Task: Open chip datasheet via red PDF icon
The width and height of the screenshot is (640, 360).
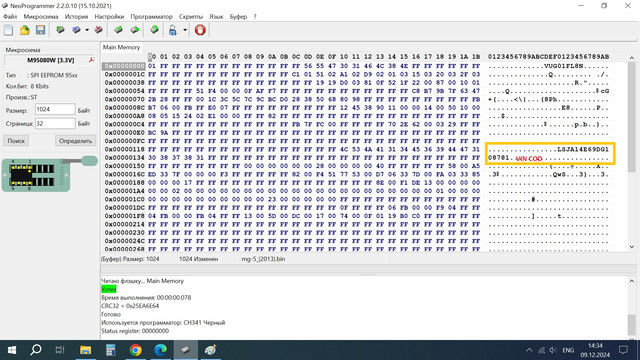Action: [x=91, y=60]
